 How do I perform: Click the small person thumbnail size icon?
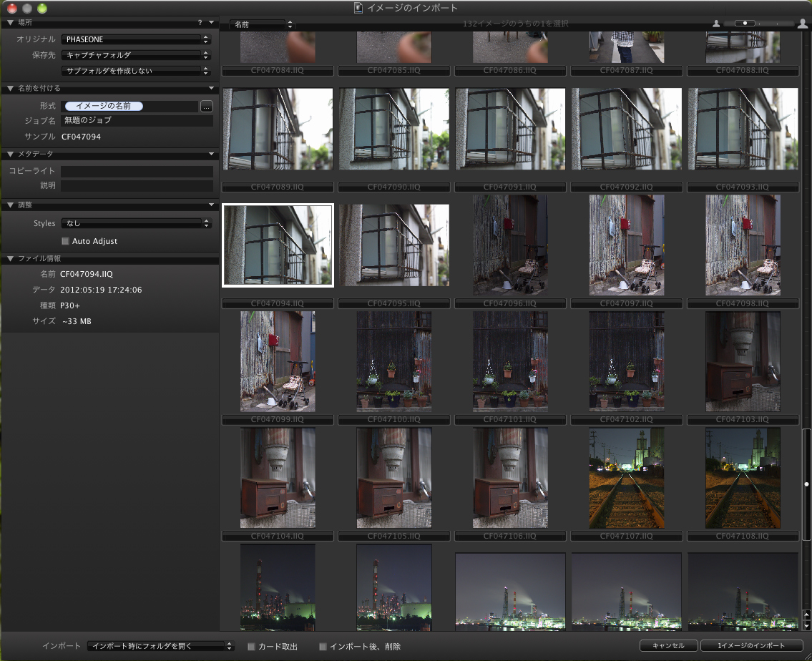[716, 24]
